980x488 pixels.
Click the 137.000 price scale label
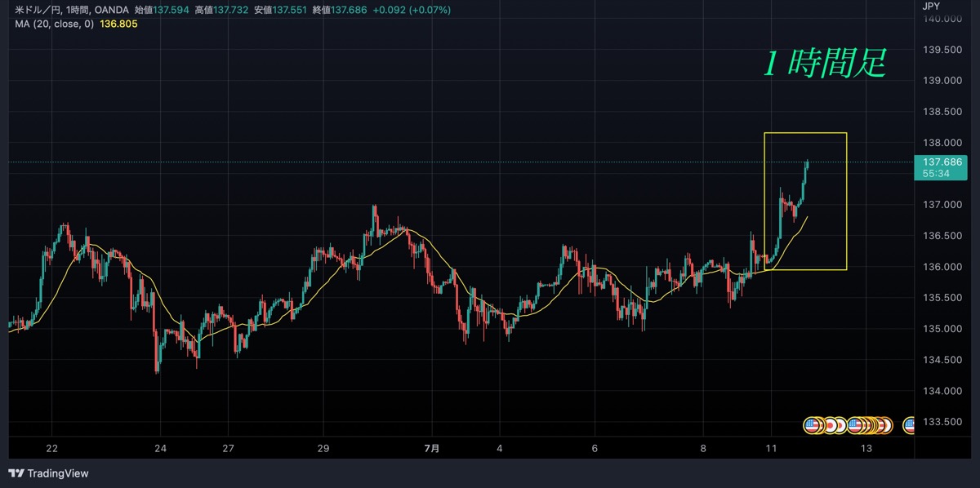click(941, 205)
